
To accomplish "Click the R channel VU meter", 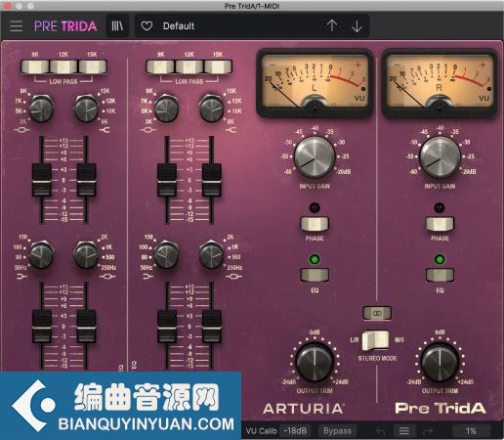I will click(x=440, y=82).
